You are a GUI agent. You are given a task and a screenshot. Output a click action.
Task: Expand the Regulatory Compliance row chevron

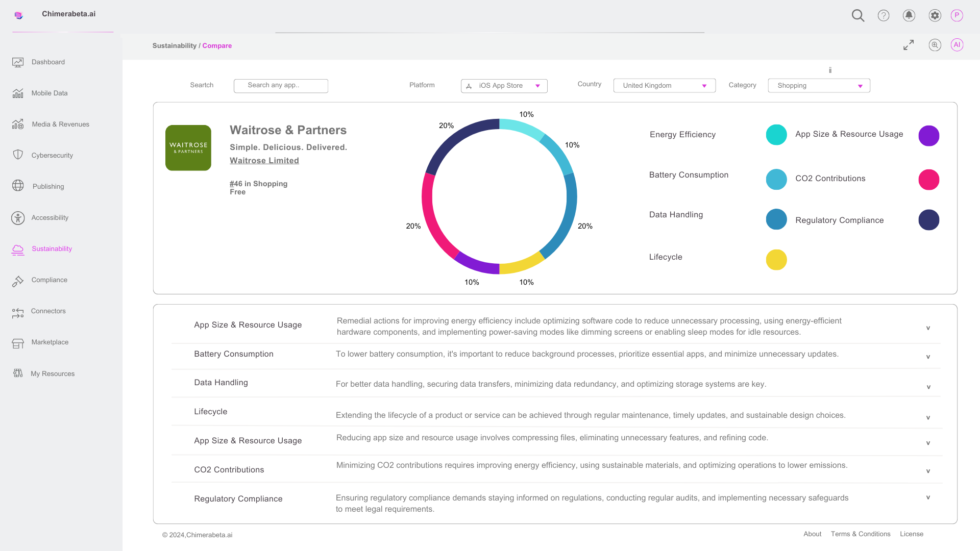pos(928,497)
